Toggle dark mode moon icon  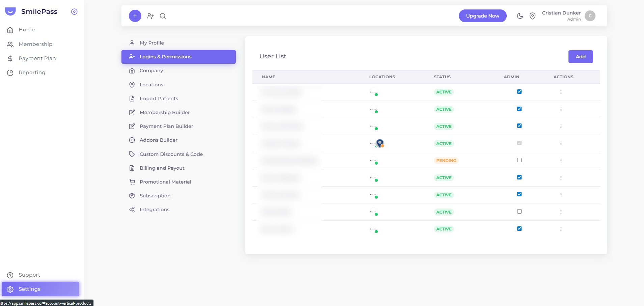pos(520,16)
